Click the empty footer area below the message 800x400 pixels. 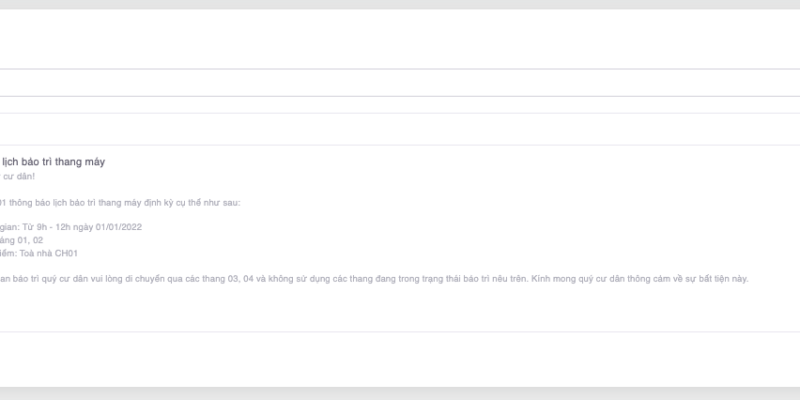click(x=400, y=357)
